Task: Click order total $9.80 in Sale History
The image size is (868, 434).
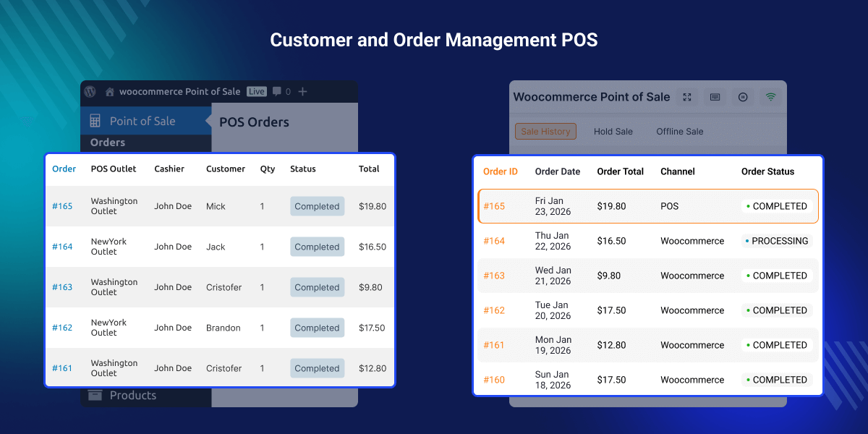Action: point(609,276)
